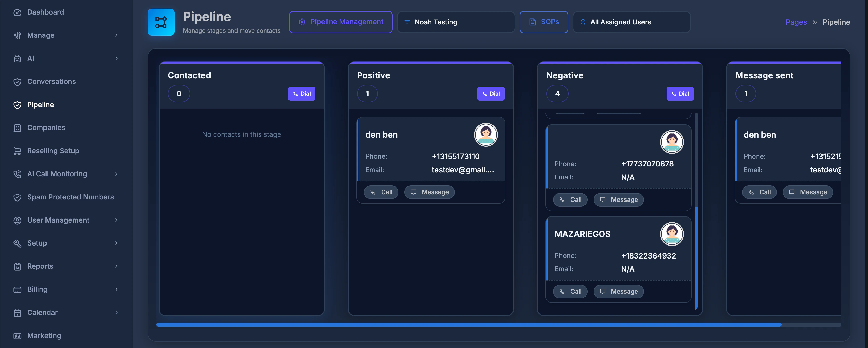
Task: Expand the Ai Call Monitoring submenu
Action: (x=117, y=174)
